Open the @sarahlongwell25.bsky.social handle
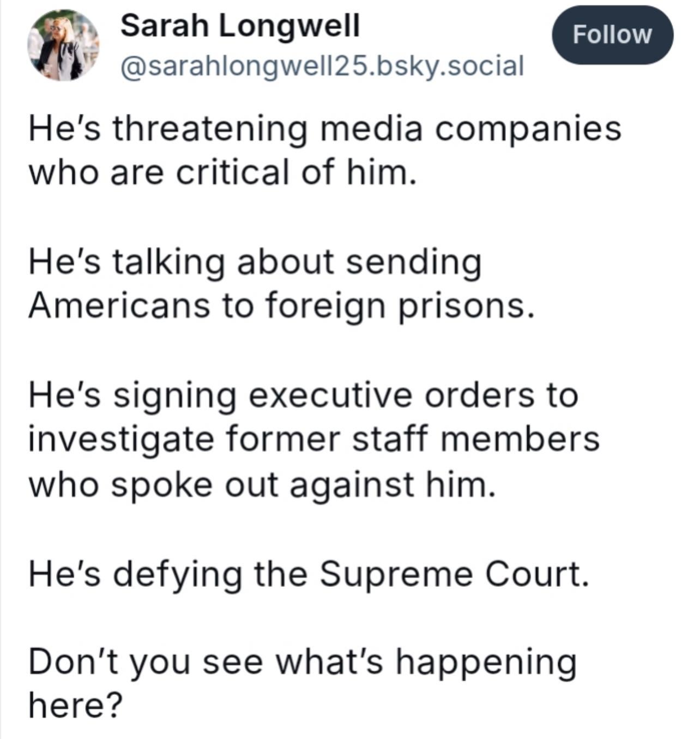The image size is (700, 739). click(322, 65)
